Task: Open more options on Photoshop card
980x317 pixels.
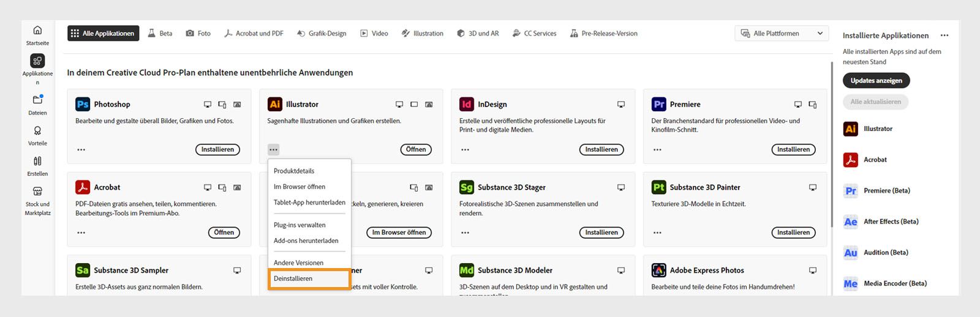Action: pos(81,149)
